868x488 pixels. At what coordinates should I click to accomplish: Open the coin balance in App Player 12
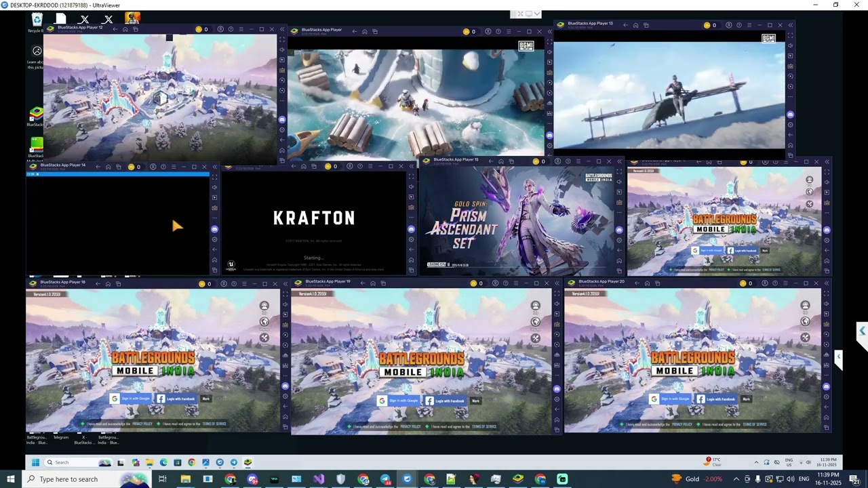pos(201,29)
